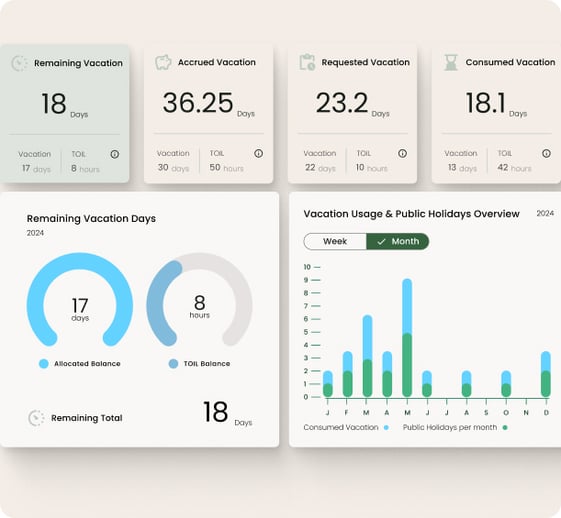This screenshot has width=561, height=518.
Task: Open info icon on Accrued Vacation card
Action: [x=258, y=153]
